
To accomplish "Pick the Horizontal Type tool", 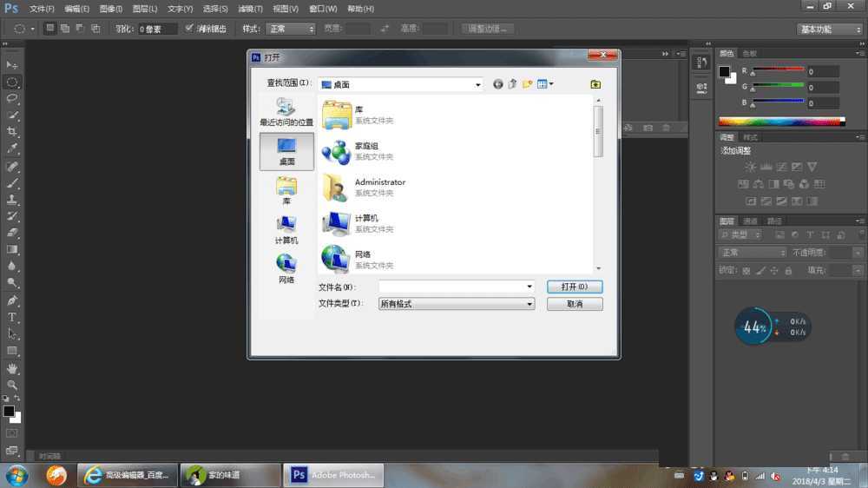I will click(12, 317).
